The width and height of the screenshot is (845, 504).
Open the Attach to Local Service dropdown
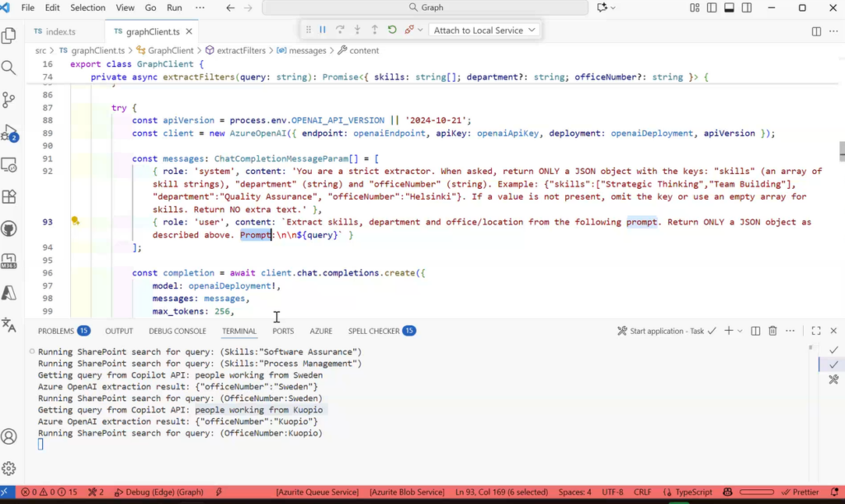click(x=485, y=30)
